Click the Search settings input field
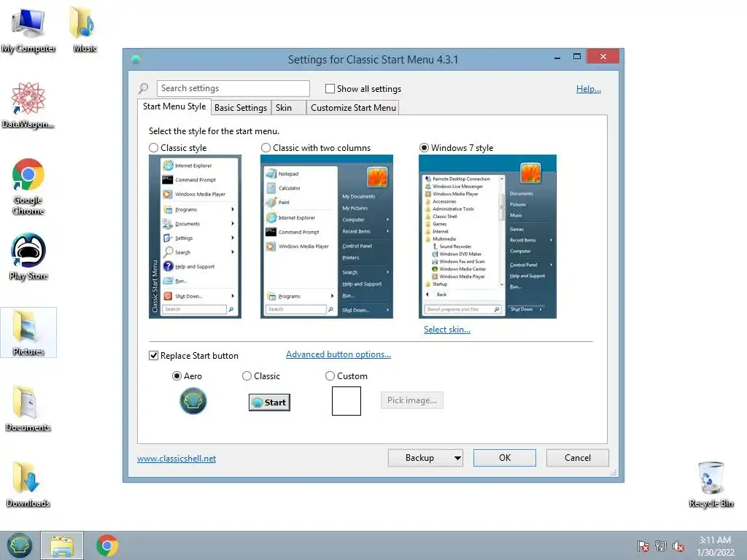 tap(233, 88)
